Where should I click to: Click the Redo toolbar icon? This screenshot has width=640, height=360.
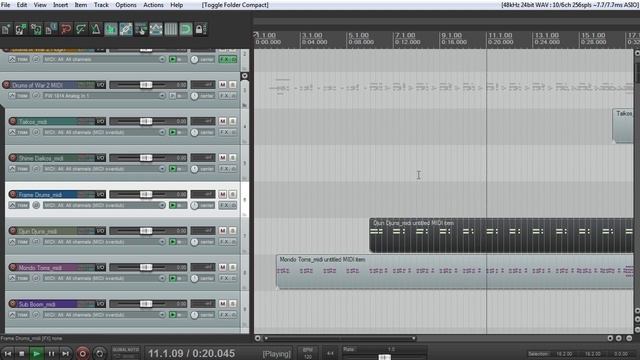(81, 29)
